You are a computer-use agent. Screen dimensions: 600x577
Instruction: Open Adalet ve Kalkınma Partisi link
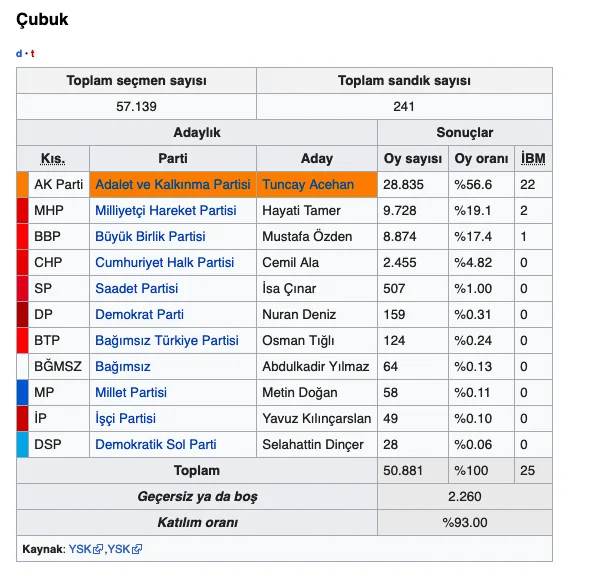(x=173, y=184)
